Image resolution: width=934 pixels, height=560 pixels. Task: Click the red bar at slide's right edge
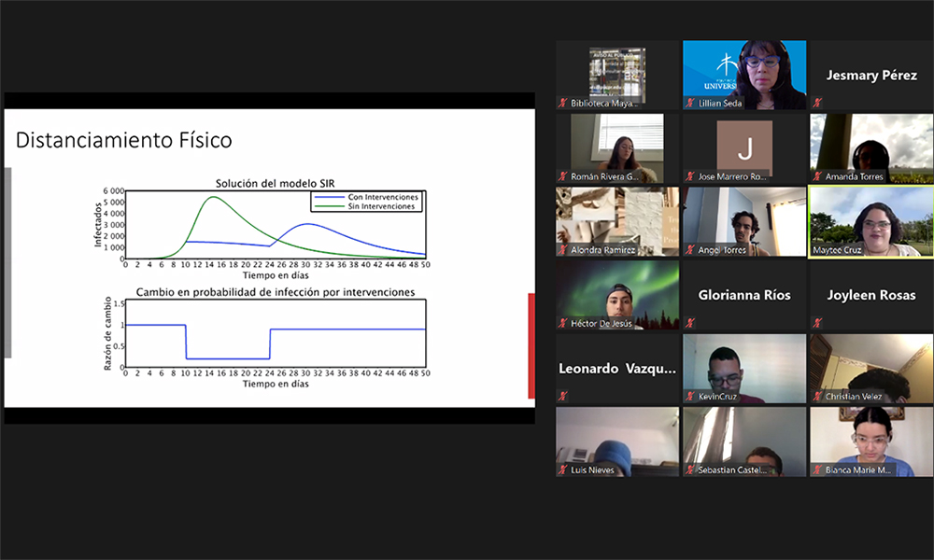tap(531, 345)
